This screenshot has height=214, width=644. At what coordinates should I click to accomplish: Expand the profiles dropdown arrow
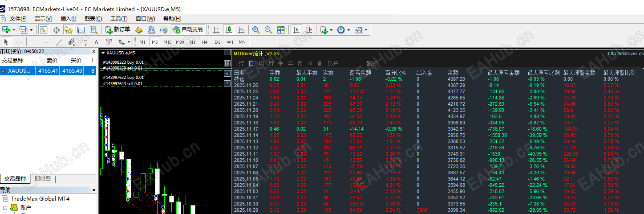[31, 30]
